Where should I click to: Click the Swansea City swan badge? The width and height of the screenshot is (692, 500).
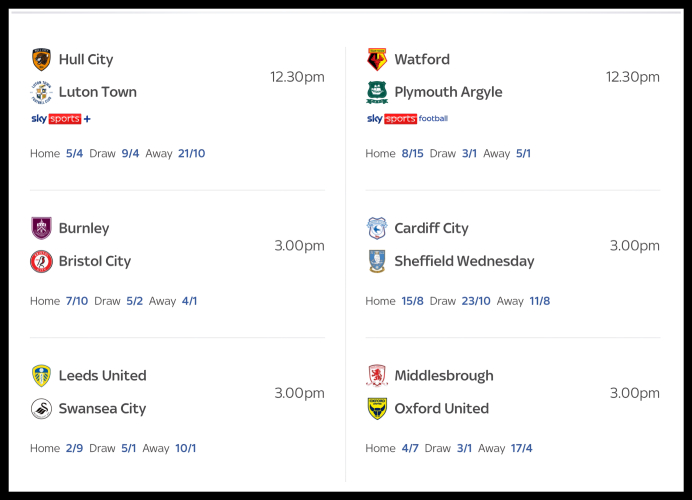click(x=41, y=408)
